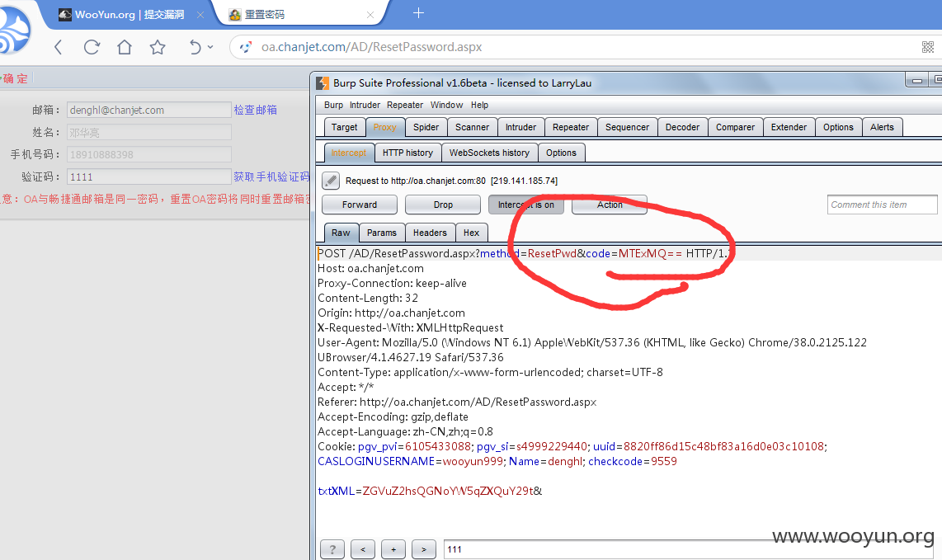Go to the browser home page icon

pos(125,47)
